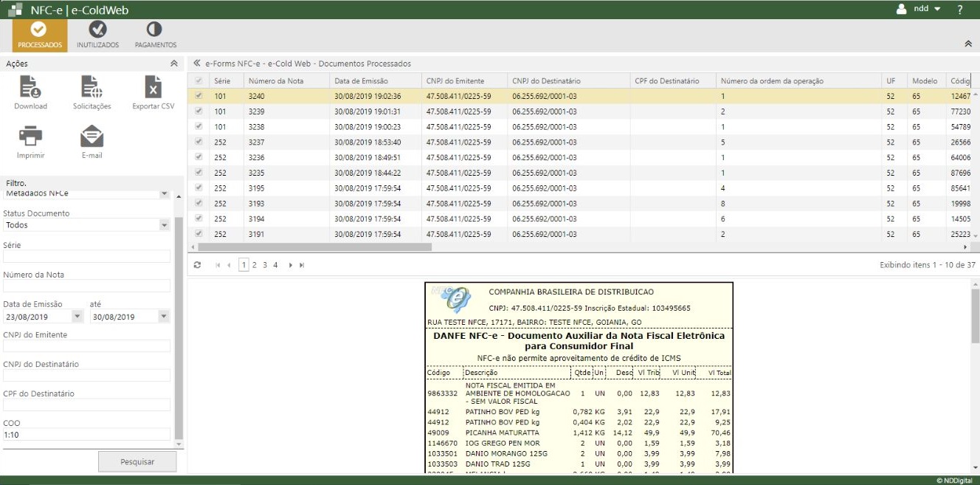Click the Número da Nota filter field
This screenshot has width=980, height=485.
point(86,286)
